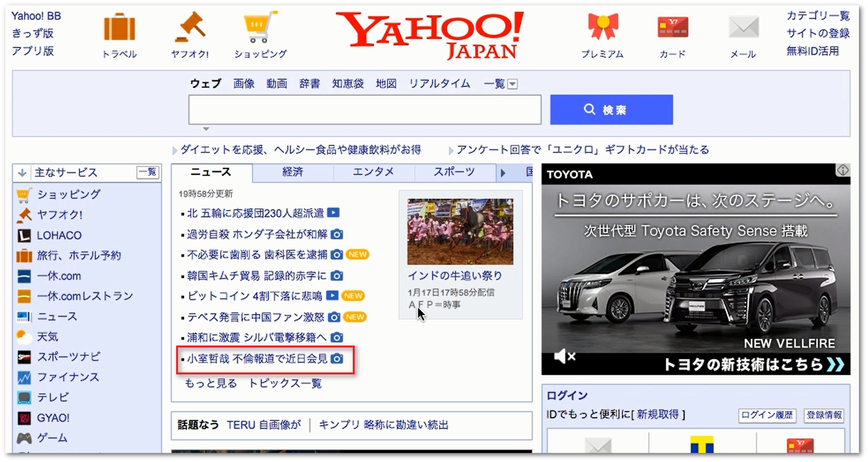This screenshot has height=462, width=868.
Task: Show more news tabs with right arrow
Action: pos(503,173)
